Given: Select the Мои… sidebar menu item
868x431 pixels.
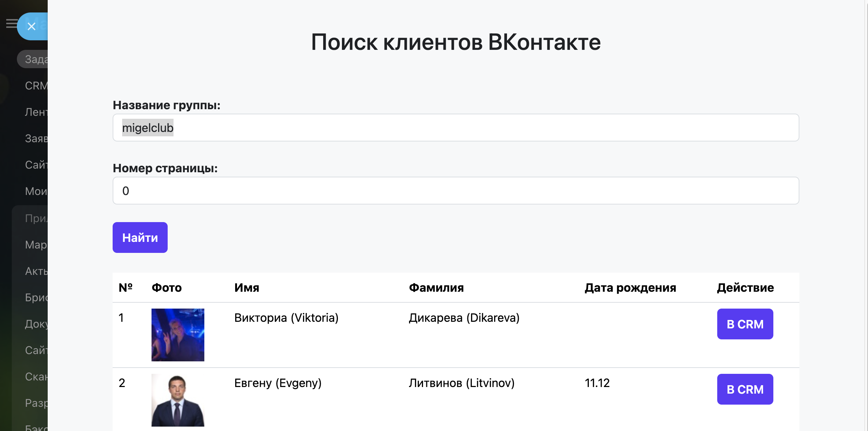Looking at the screenshot, I should [36, 191].
